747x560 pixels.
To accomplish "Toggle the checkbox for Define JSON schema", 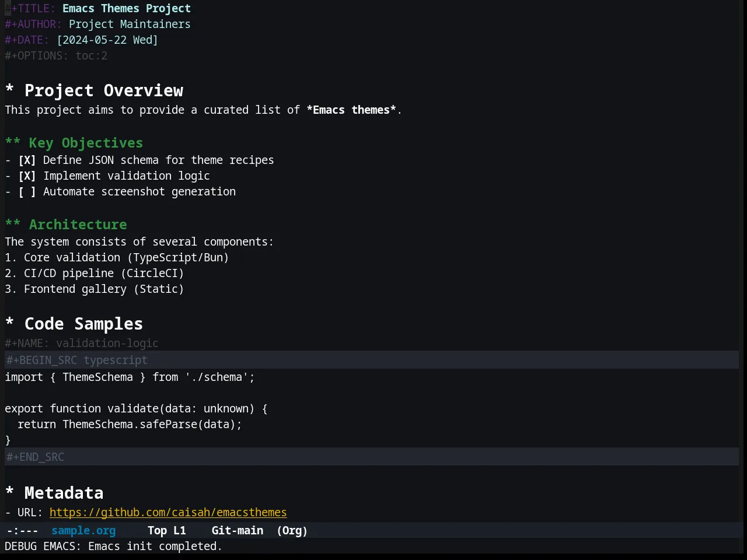I will (x=27, y=160).
